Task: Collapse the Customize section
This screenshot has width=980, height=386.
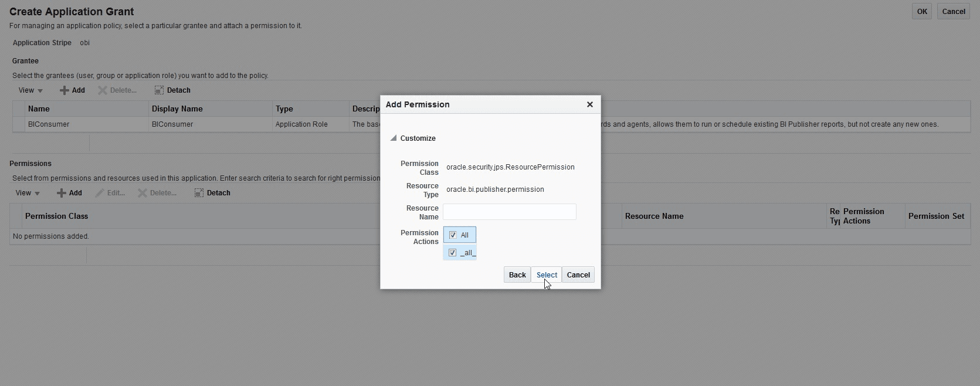Action: pyautogui.click(x=394, y=138)
